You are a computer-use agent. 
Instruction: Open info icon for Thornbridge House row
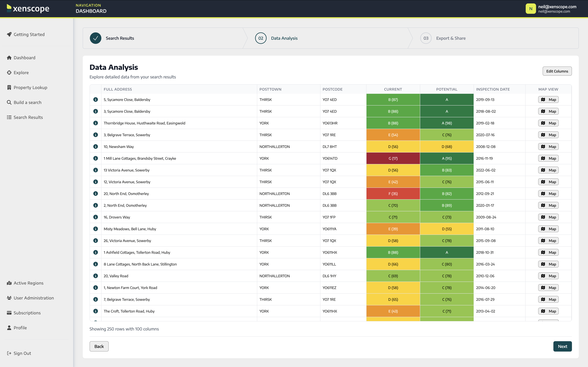95,123
